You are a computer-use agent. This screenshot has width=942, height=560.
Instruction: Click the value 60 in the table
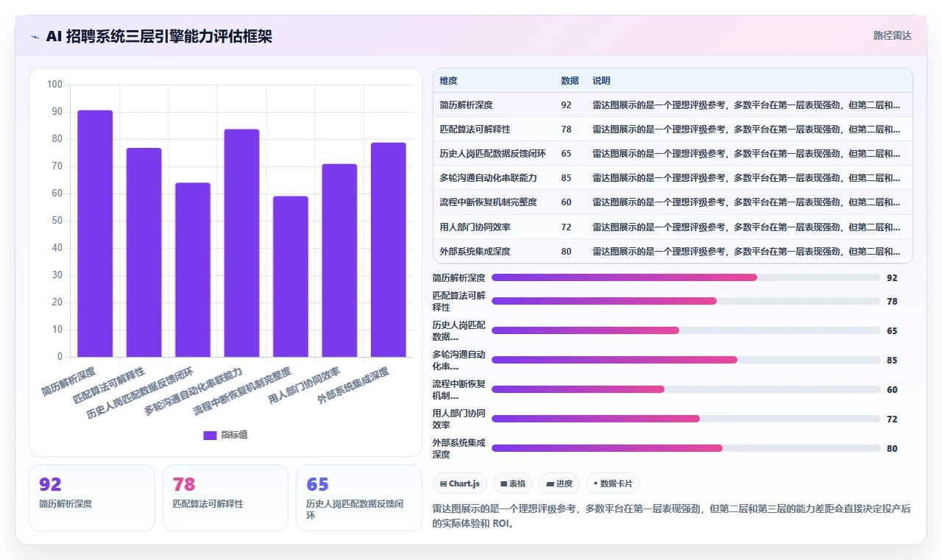pos(566,202)
